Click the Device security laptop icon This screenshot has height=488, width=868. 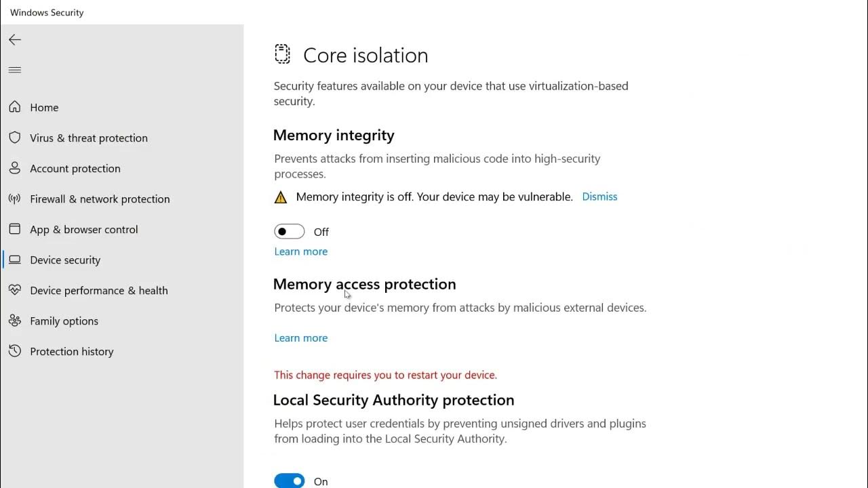[x=15, y=260]
